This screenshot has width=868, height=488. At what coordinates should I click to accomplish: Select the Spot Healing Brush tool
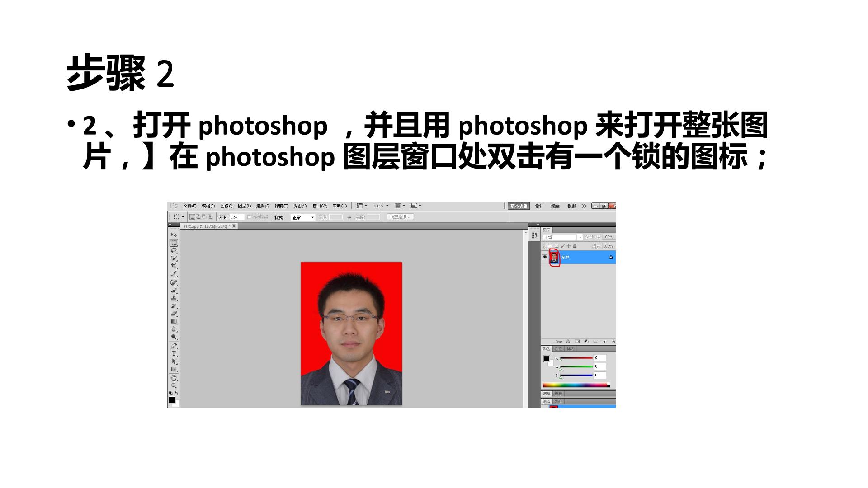click(x=174, y=282)
